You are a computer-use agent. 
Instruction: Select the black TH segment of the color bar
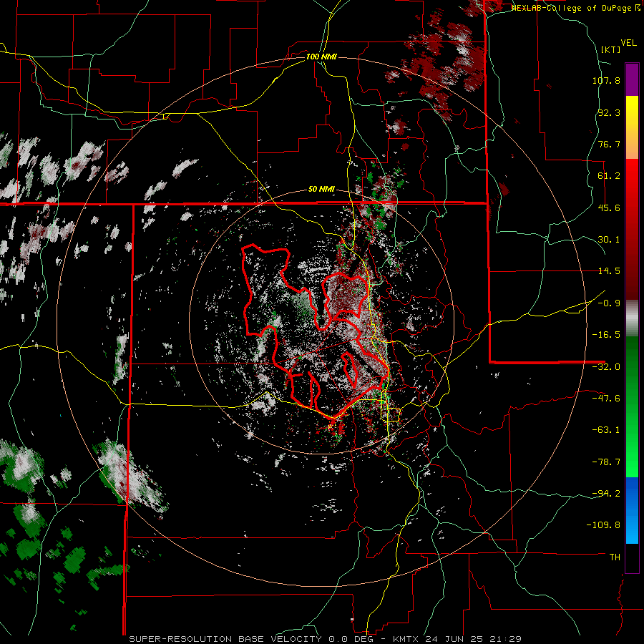coord(632,557)
